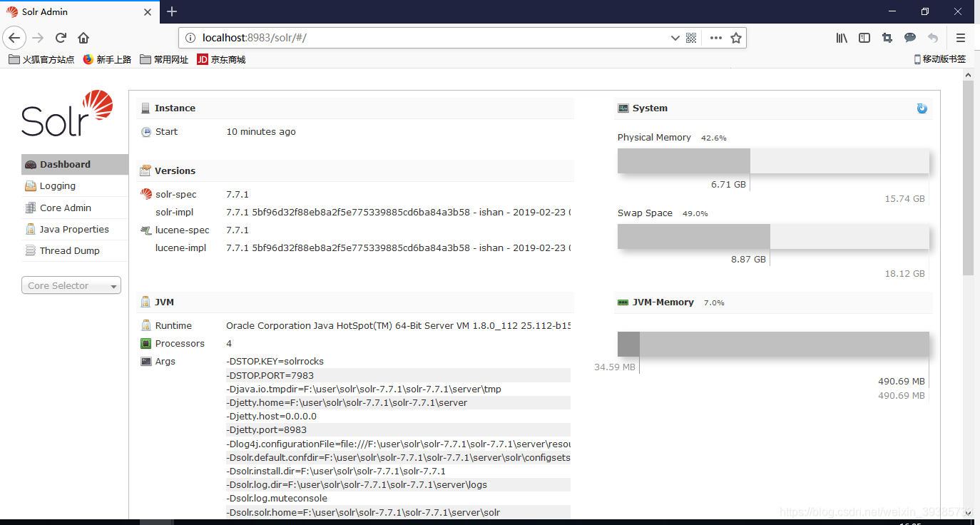
Task: Click the Versions section icon
Action: (x=146, y=171)
